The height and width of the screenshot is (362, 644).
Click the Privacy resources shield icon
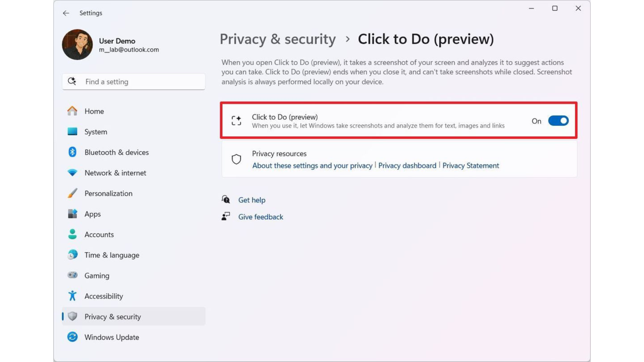(236, 159)
